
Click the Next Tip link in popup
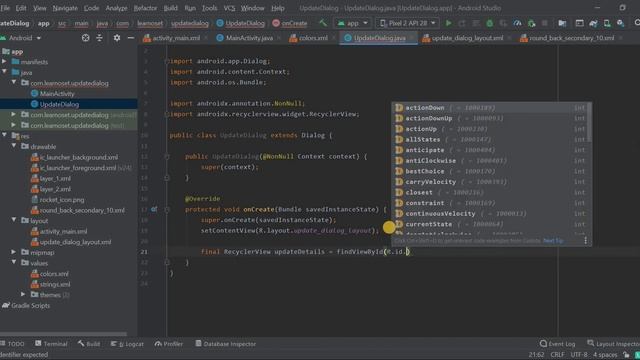[553, 241]
